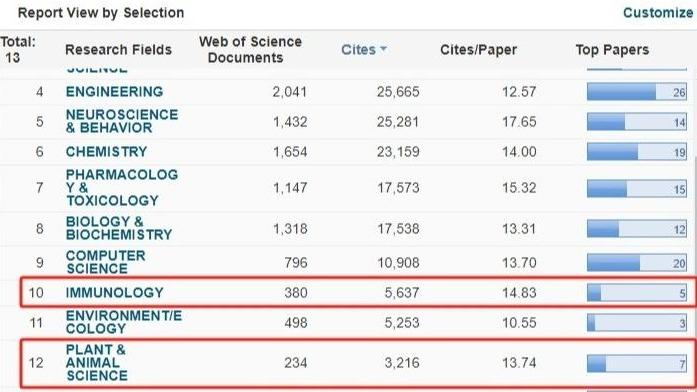
Task: Click the Cites sort arrow icon
Action: point(383,49)
